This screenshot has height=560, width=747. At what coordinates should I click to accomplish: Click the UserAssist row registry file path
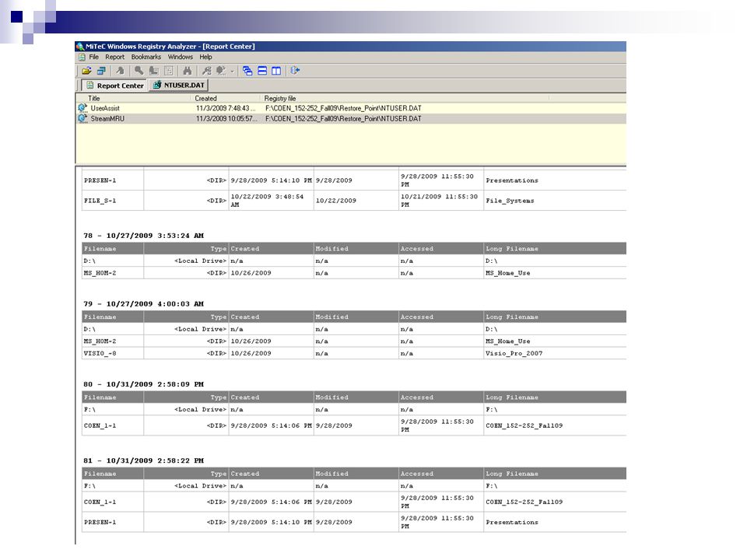343,109
